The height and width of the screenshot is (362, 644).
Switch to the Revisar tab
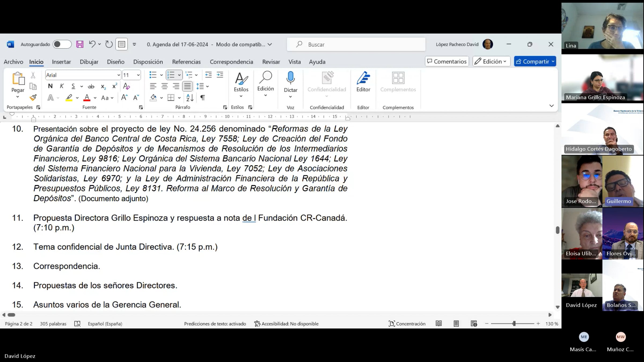[x=271, y=62]
